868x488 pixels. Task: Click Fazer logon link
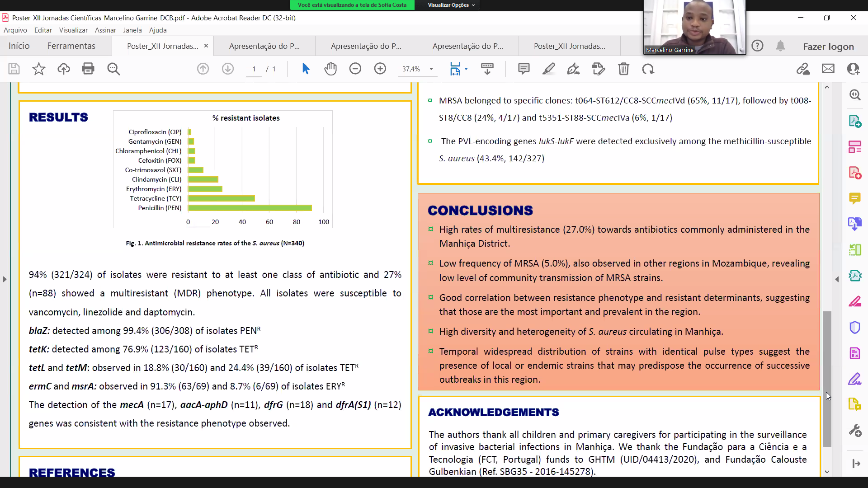coord(828,47)
